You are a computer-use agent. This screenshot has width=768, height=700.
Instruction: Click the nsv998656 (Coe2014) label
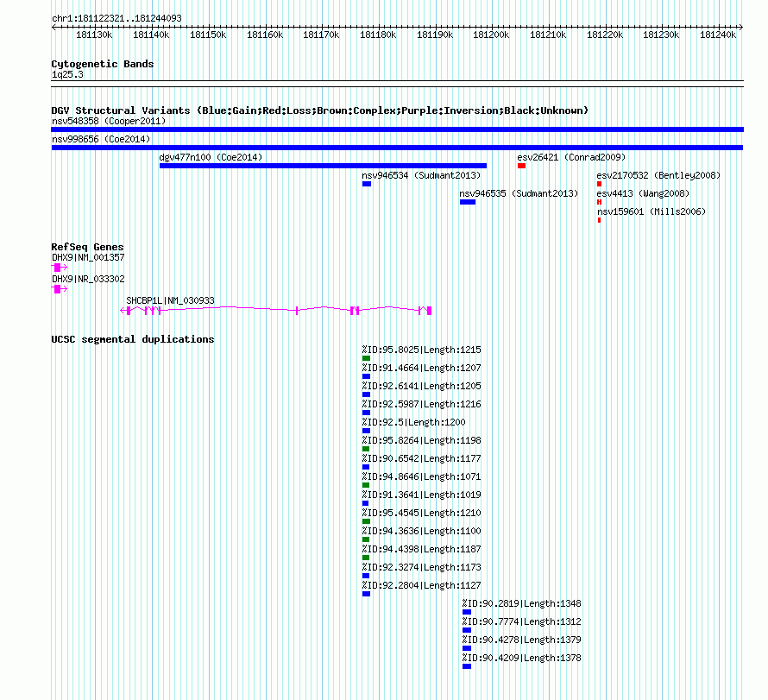click(x=101, y=139)
